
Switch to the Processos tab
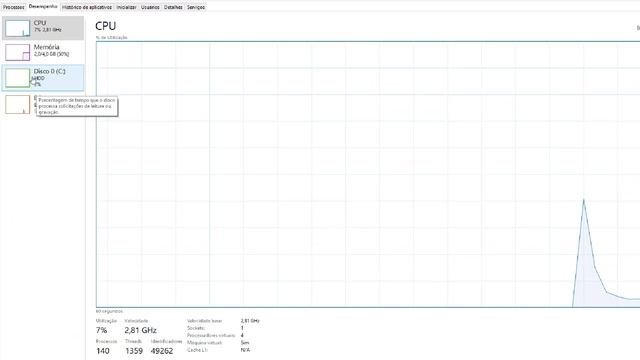point(13,7)
